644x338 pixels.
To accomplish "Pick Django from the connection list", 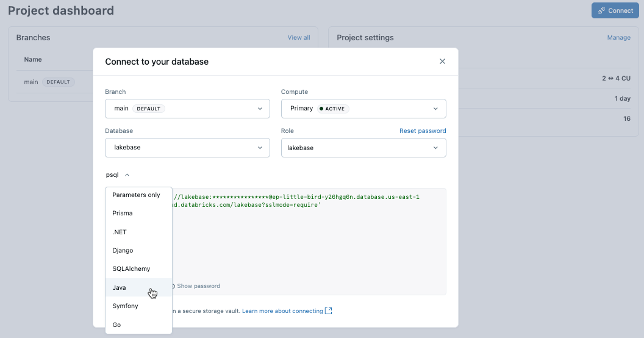I will point(123,251).
